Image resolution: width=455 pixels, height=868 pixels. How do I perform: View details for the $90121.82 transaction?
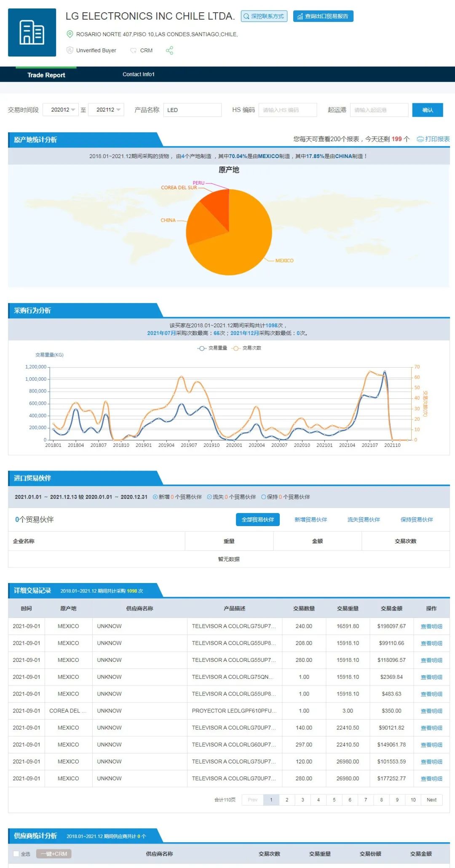coord(431,728)
